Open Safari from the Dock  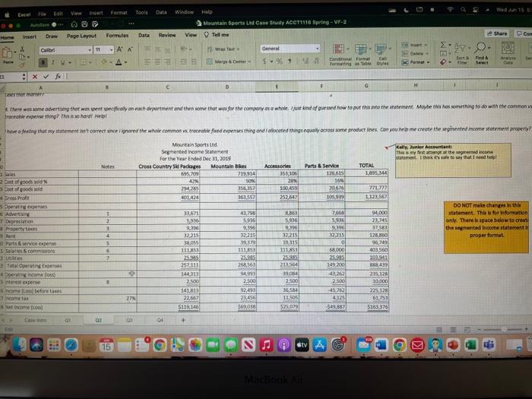pos(71,345)
